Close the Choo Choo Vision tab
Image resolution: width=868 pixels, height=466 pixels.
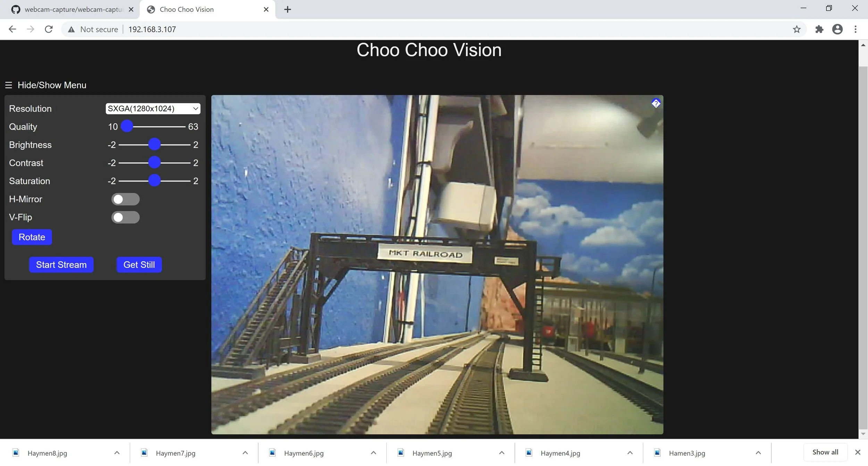click(266, 9)
